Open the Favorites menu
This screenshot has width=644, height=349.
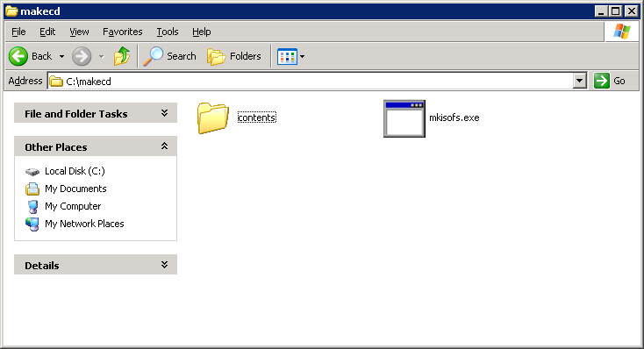(x=122, y=32)
